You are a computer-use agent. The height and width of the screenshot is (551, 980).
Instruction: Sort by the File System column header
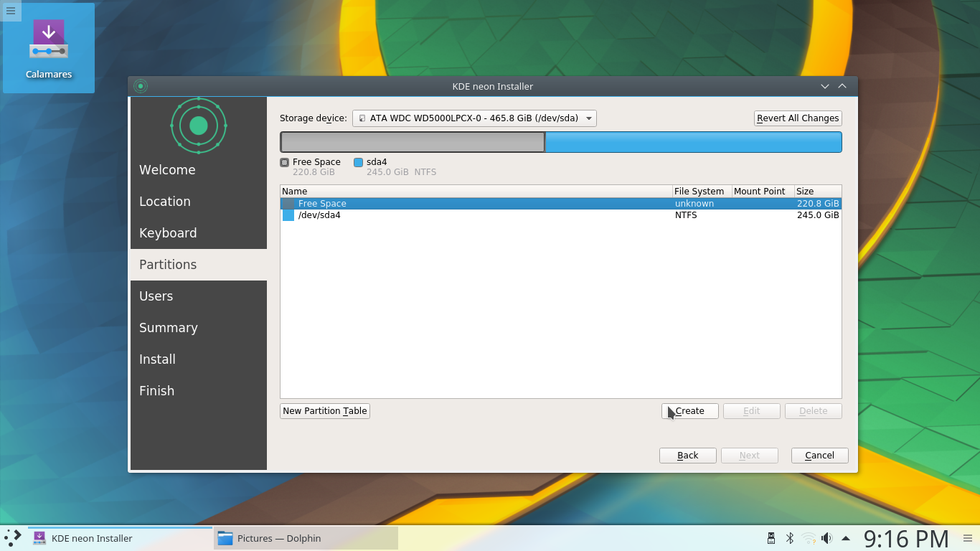pyautogui.click(x=701, y=192)
